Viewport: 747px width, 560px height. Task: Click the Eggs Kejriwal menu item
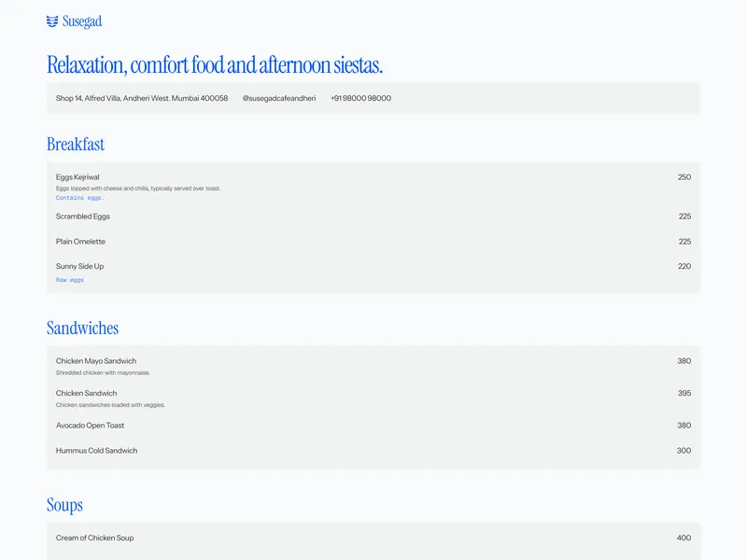click(78, 177)
